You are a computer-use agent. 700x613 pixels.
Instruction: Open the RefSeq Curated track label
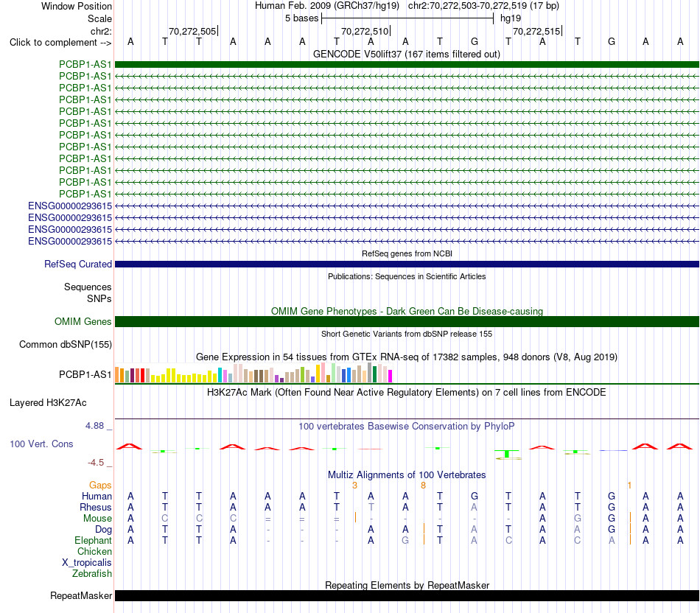click(x=77, y=264)
